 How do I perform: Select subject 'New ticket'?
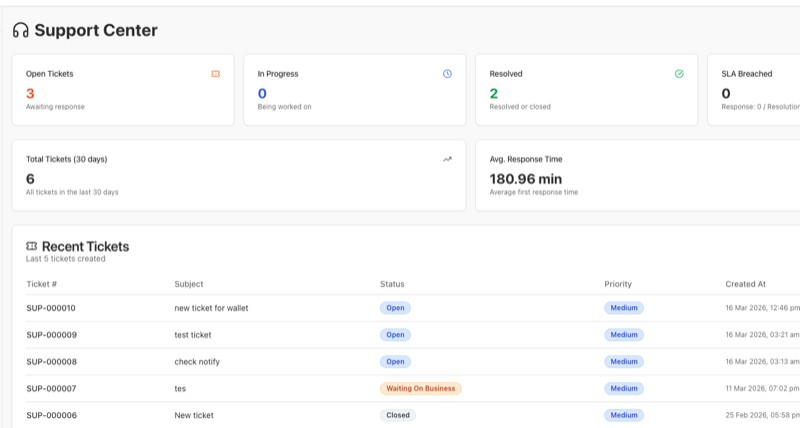(194, 415)
